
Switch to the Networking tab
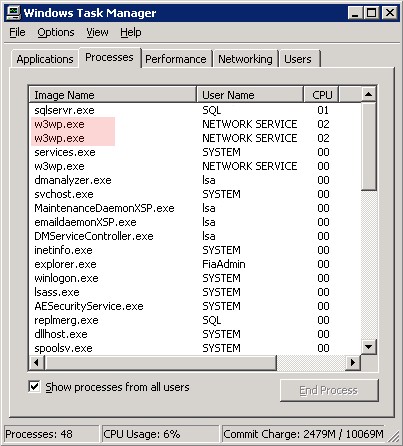pyautogui.click(x=245, y=59)
